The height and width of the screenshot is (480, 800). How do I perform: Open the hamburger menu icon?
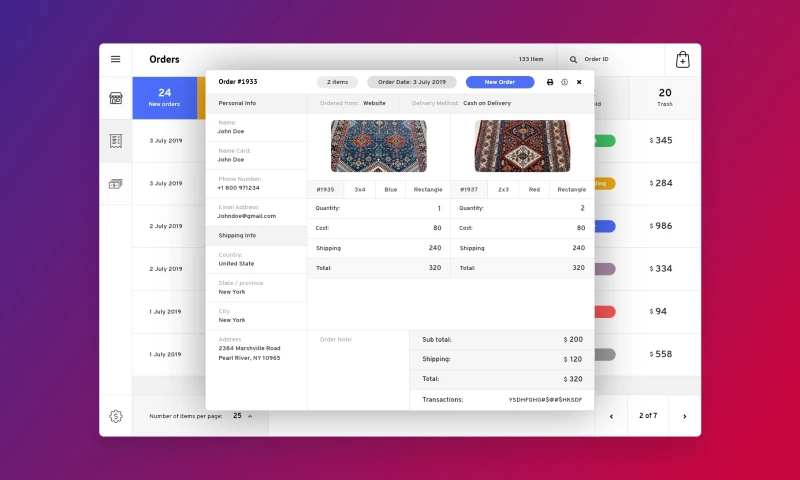pos(116,59)
